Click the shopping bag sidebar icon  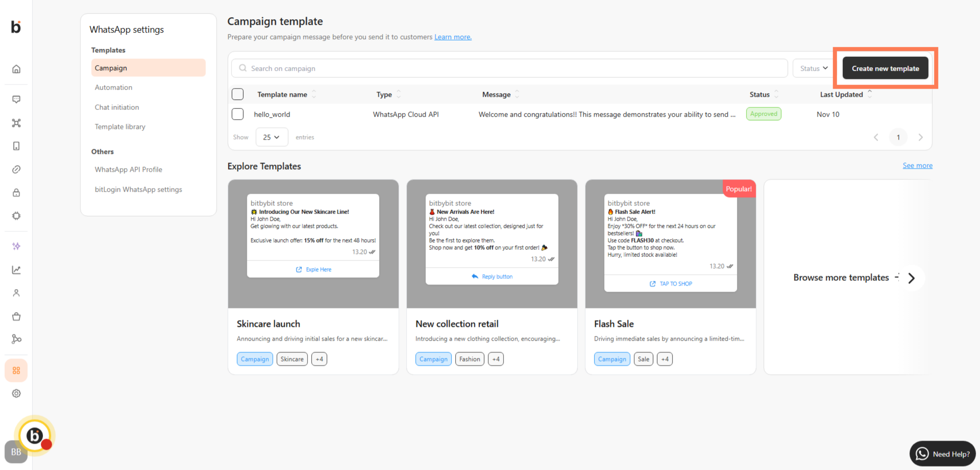tap(16, 316)
